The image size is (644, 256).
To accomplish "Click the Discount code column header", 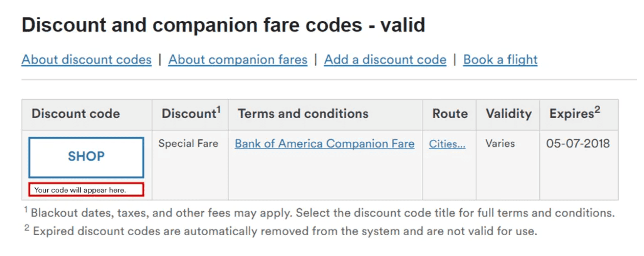I will click(76, 114).
